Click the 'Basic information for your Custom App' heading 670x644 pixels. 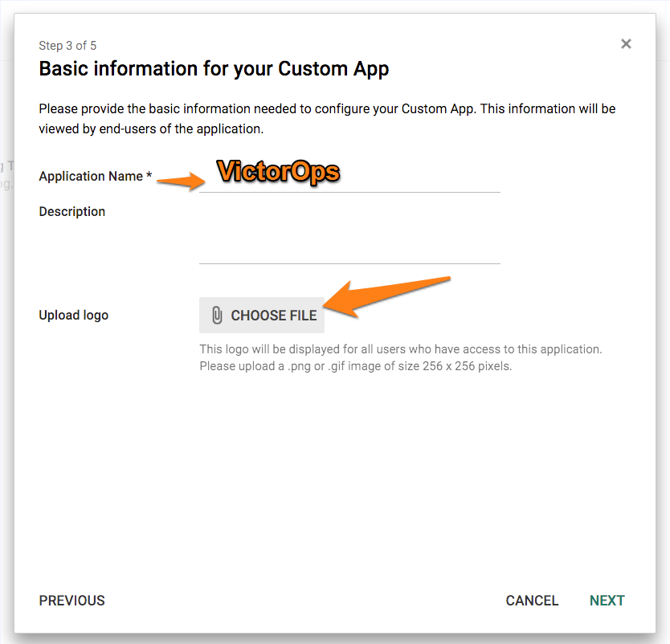click(x=214, y=69)
